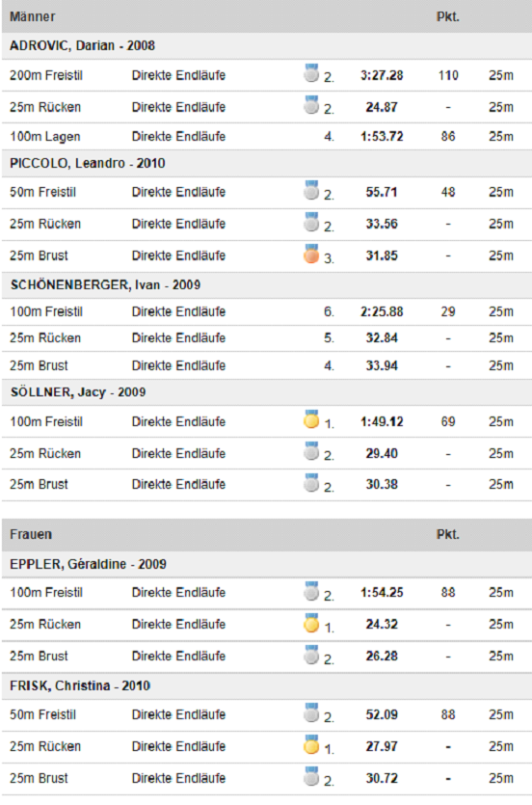Select the Frauen section header
The height and width of the screenshot is (805, 532).
267,534
